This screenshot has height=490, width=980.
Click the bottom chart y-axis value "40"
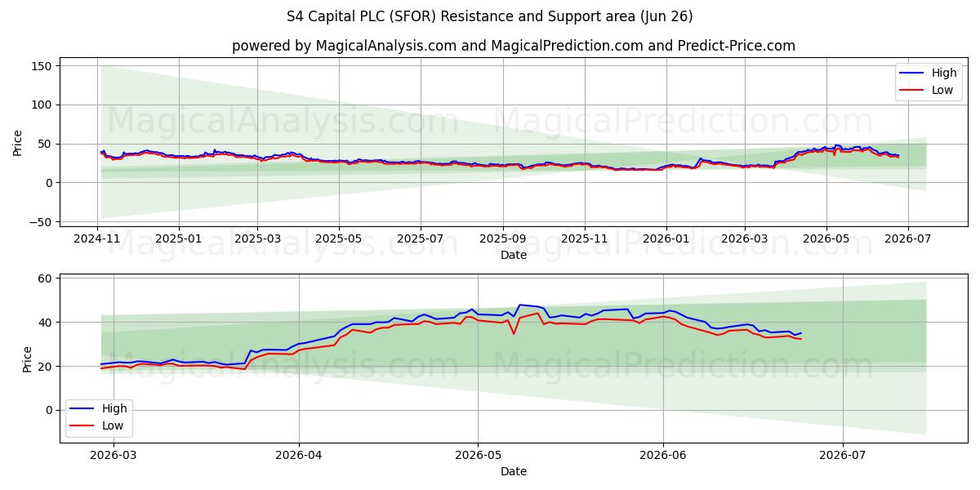(47, 323)
